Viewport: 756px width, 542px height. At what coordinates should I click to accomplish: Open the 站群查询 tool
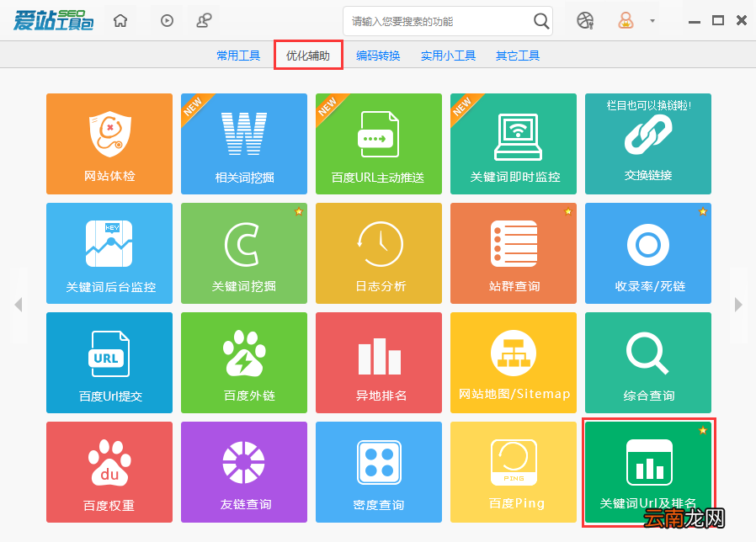coord(514,253)
